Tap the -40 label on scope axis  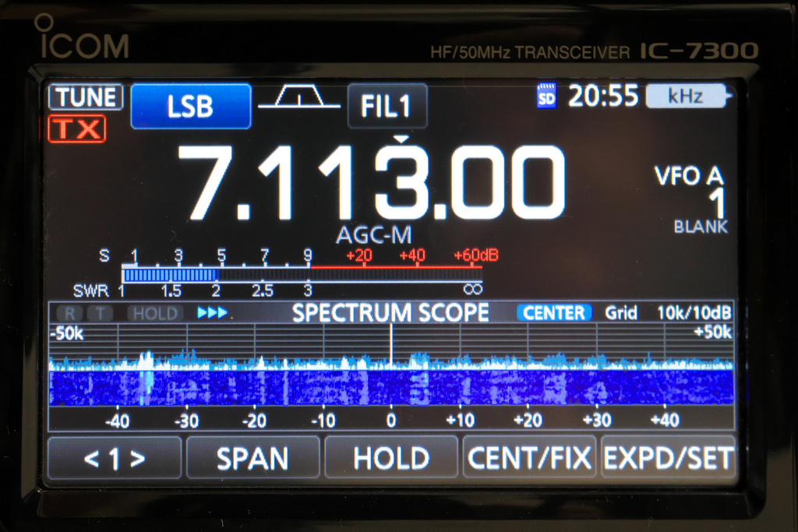pyautogui.click(x=117, y=421)
